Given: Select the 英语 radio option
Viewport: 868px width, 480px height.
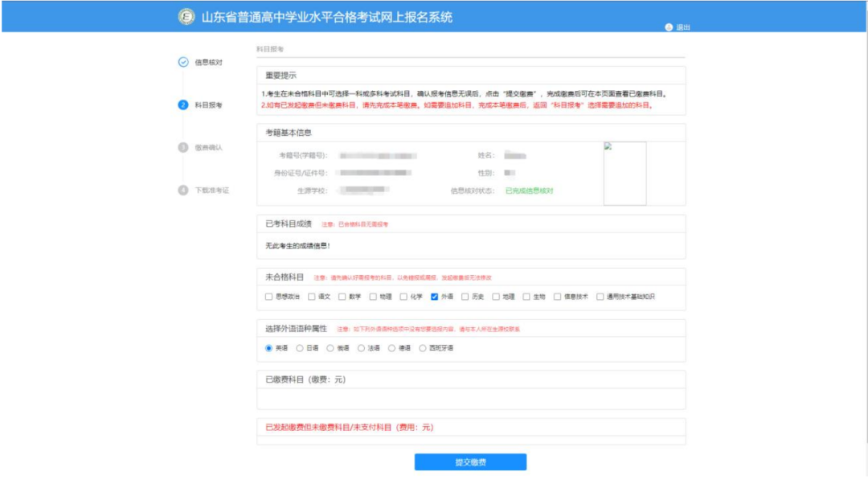Looking at the screenshot, I should [268, 348].
